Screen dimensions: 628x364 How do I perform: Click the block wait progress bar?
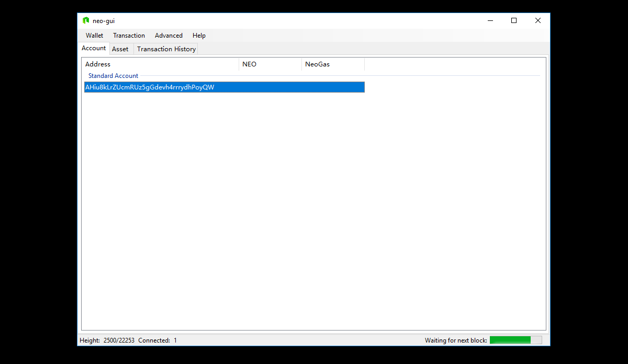[515, 340]
